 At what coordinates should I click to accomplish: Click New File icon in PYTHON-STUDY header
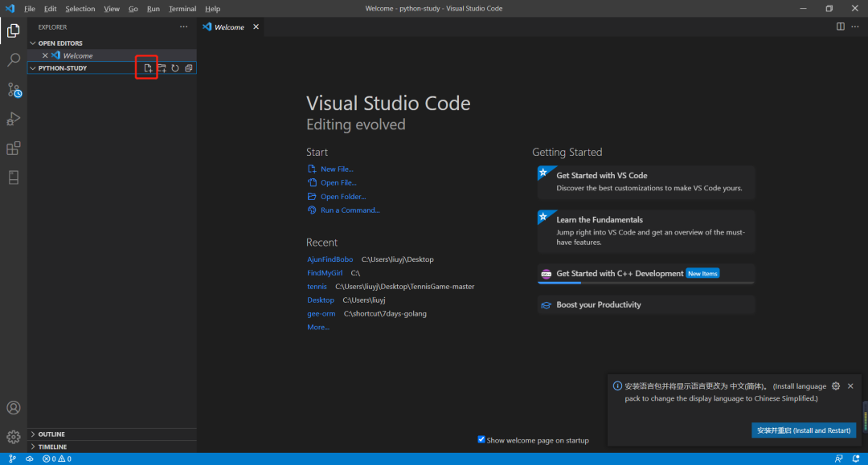point(148,68)
